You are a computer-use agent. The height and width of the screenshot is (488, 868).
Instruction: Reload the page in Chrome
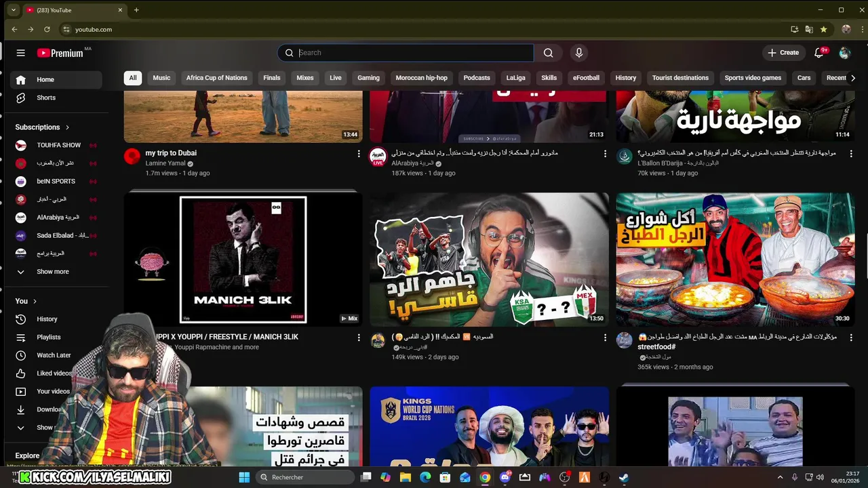(47, 29)
